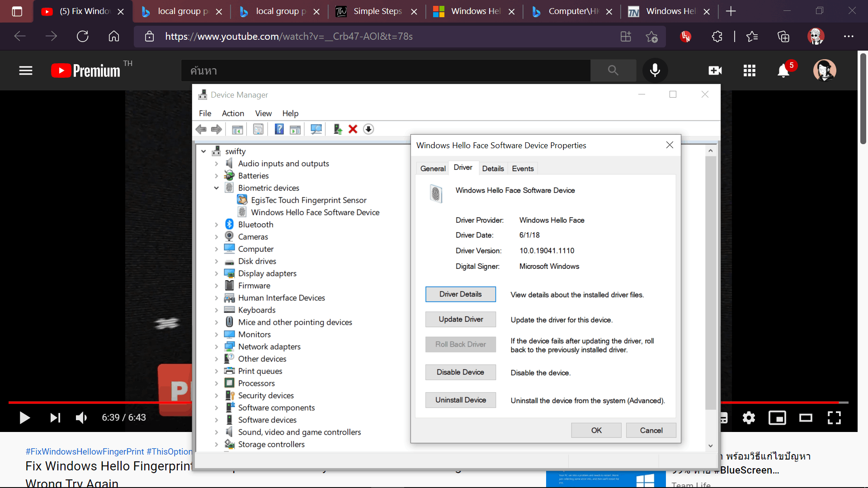Expand the Processors node
The height and width of the screenshot is (488, 868).
click(216, 383)
